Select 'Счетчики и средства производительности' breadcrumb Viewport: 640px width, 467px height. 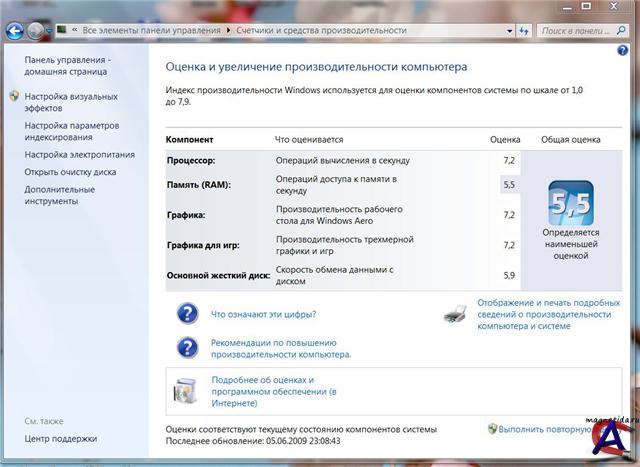coord(321,30)
